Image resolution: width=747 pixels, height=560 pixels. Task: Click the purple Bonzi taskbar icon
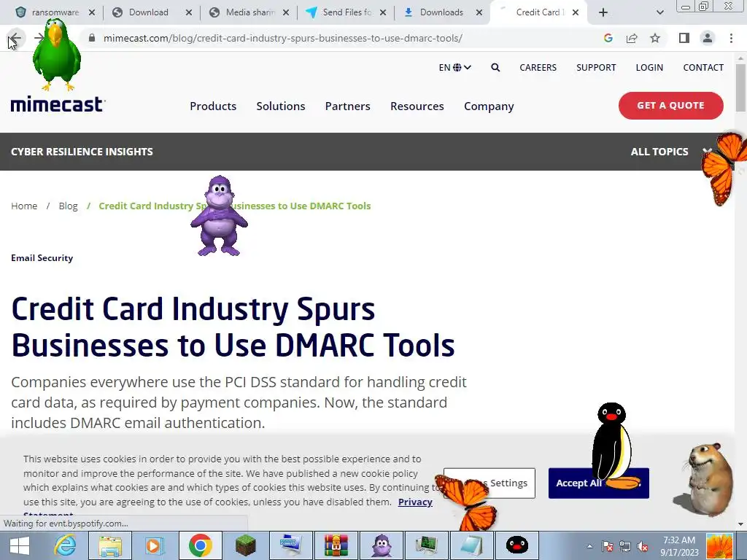pyautogui.click(x=382, y=545)
